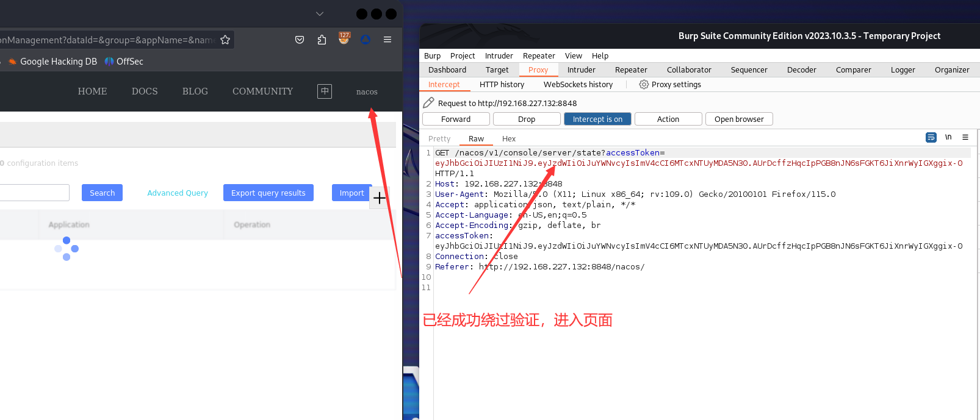Select the Intercept sub-tab
Image resolution: width=980 pixels, height=420 pixels.
pyautogui.click(x=444, y=85)
